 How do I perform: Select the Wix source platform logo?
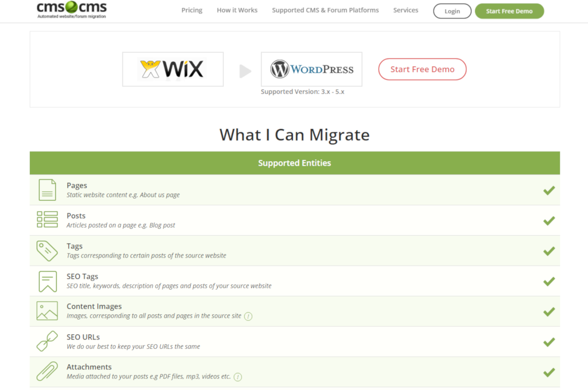pos(173,69)
